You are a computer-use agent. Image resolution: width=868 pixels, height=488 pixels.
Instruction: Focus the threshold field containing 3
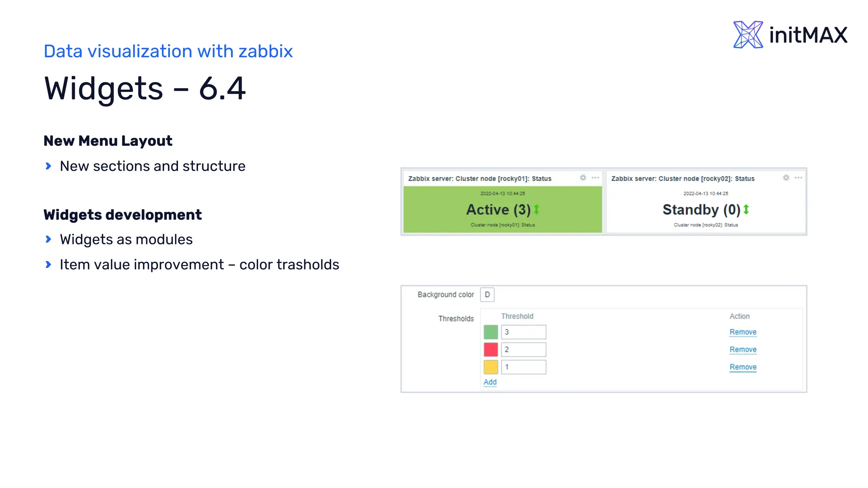(x=524, y=332)
